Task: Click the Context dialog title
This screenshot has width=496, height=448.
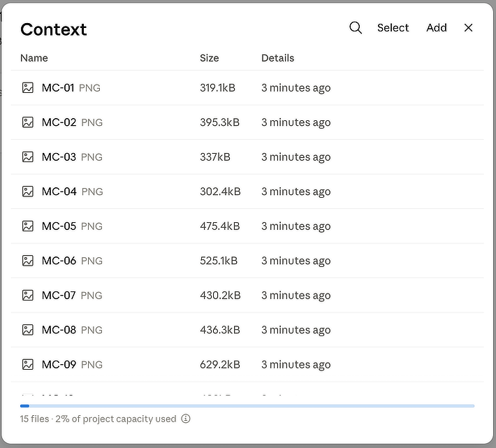Action: click(x=54, y=29)
